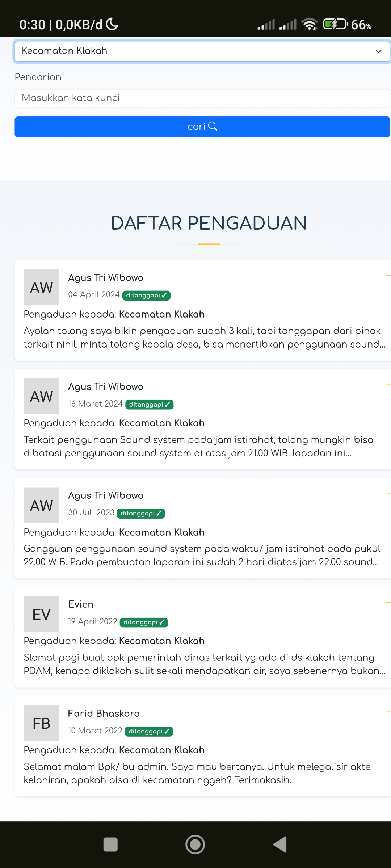Screen dimensions: 391x868
Task: Tap the FB avatar for Farid Bhaskoro
Action: click(41, 723)
